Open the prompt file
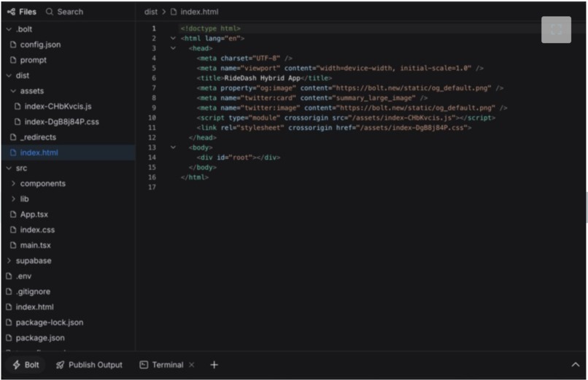Viewport: 588px width, 380px height. pos(34,60)
